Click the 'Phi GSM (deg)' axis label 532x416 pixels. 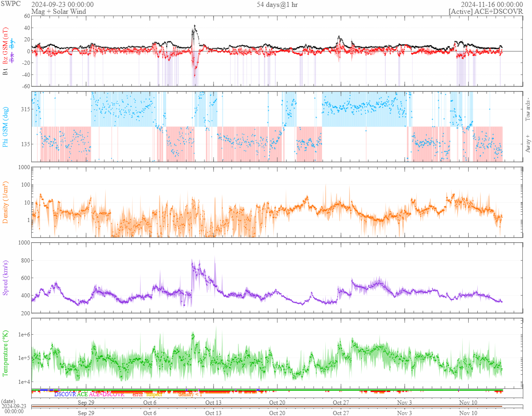click(x=5, y=127)
